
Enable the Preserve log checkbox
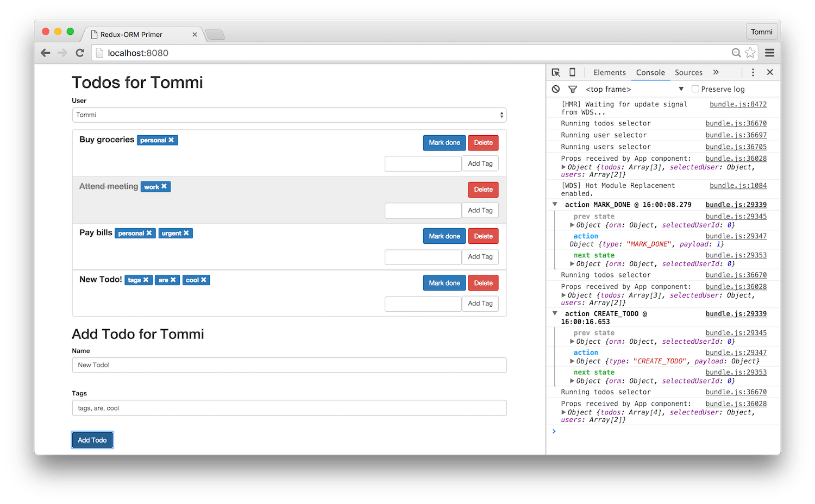tap(695, 89)
